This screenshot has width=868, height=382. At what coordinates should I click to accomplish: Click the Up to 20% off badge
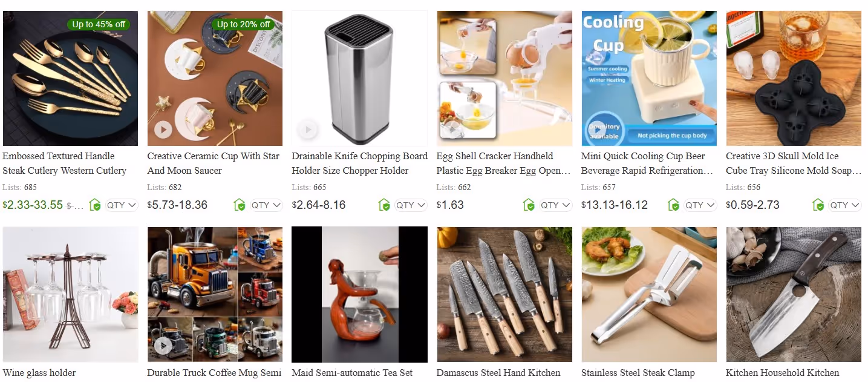pos(244,24)
